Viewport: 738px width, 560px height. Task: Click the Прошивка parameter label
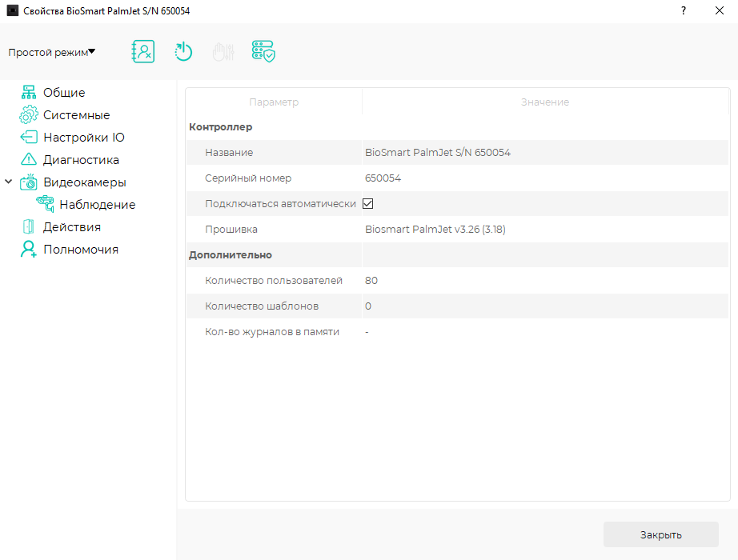tap(231, 230)
